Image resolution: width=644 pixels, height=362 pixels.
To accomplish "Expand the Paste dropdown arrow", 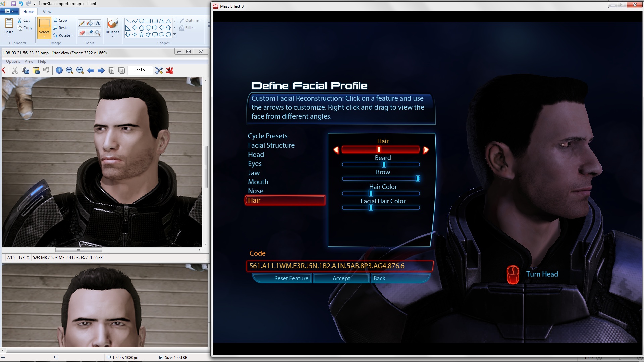I will point(9,36).
